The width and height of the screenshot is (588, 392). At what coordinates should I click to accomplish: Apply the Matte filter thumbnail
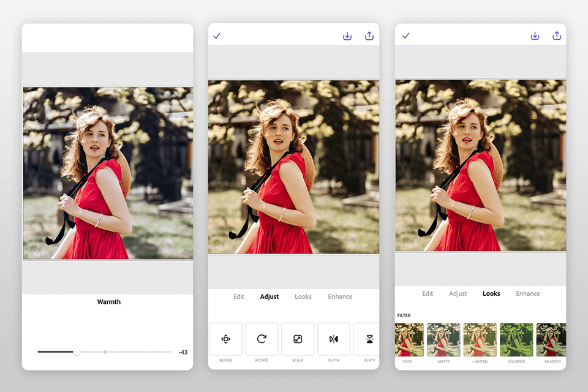click(x=443, y=340)
